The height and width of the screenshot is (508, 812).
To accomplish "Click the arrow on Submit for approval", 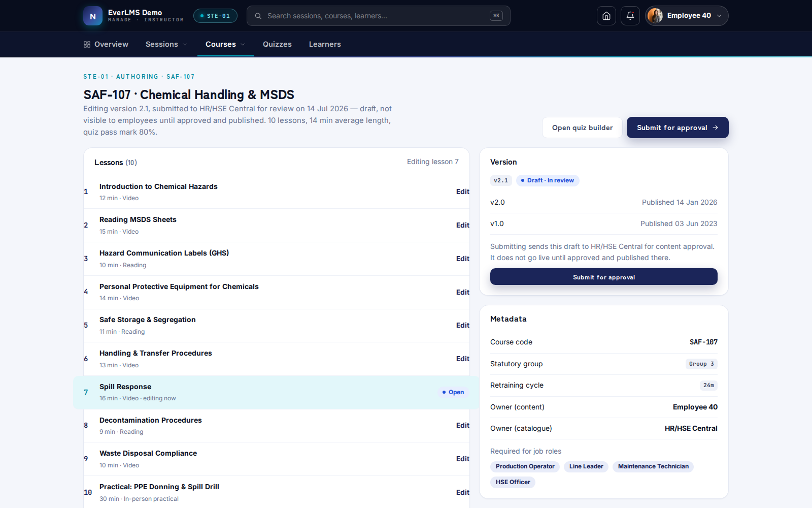I will tap(715, 128).
